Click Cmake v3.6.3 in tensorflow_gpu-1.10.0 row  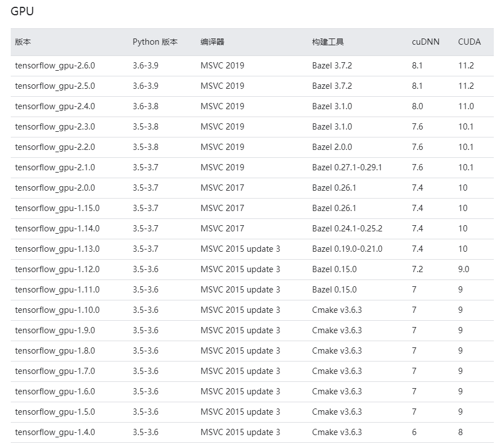[337, 310]
